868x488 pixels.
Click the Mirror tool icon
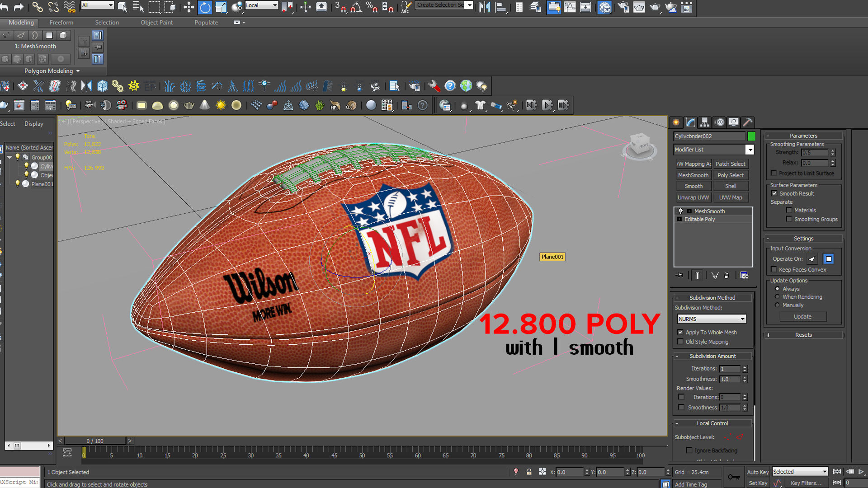pyautogui.click(x=484, y=7)
